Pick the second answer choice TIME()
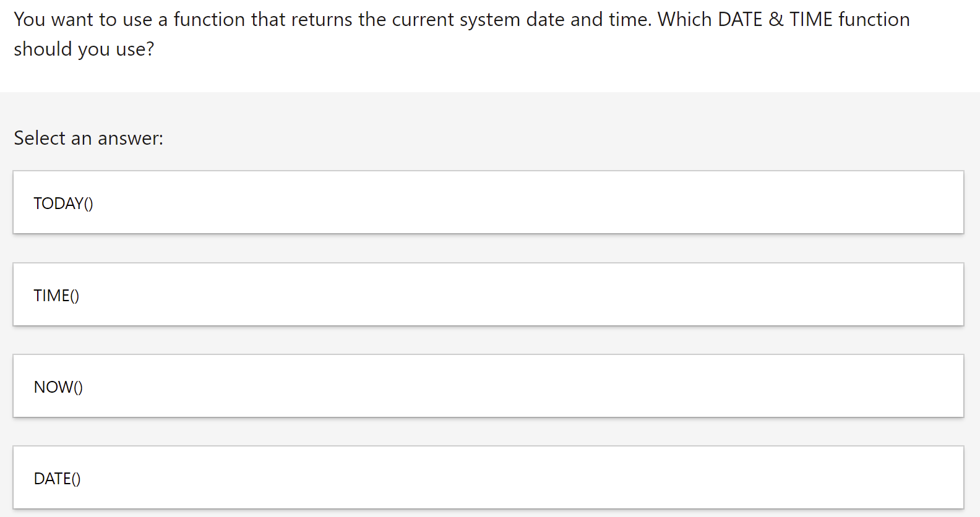Image resolution: width=980 pixels, height=517 pixels. (x=488, y=294)
